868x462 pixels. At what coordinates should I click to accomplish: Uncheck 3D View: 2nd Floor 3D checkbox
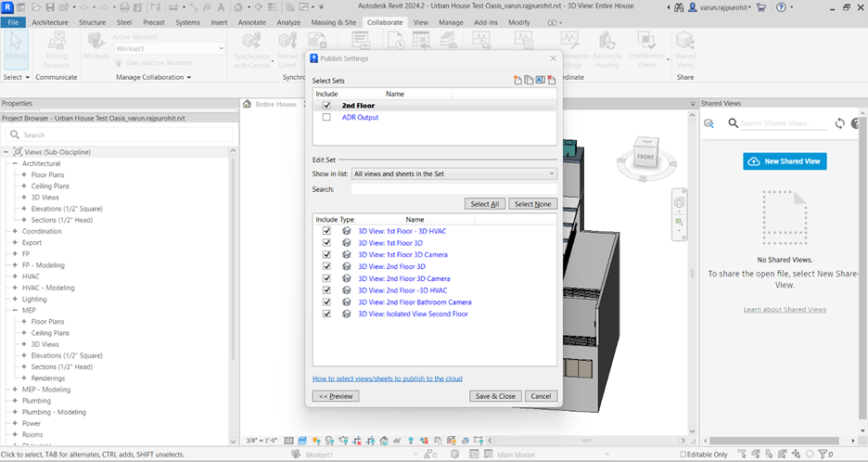tap(326, 266)
